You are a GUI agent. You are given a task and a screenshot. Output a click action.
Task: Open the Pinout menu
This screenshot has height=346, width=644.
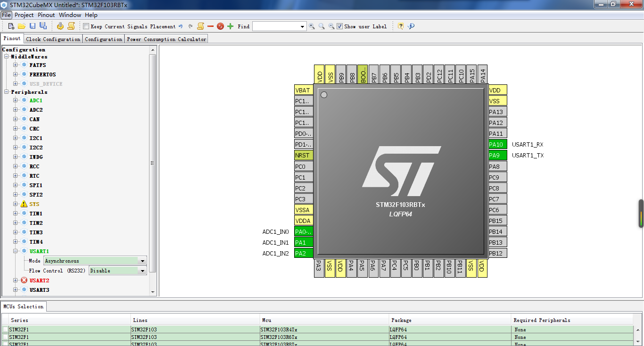pyautogui.click(x=46, y=15)
